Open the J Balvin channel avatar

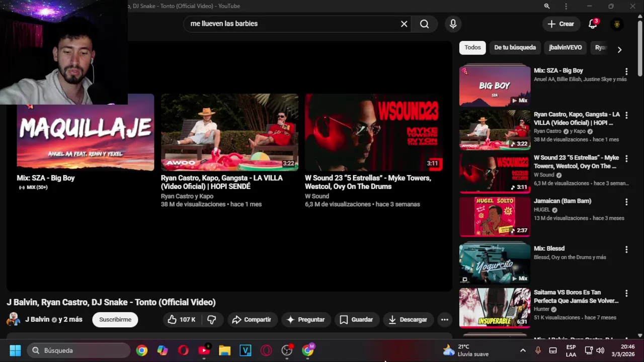(14, 319)
